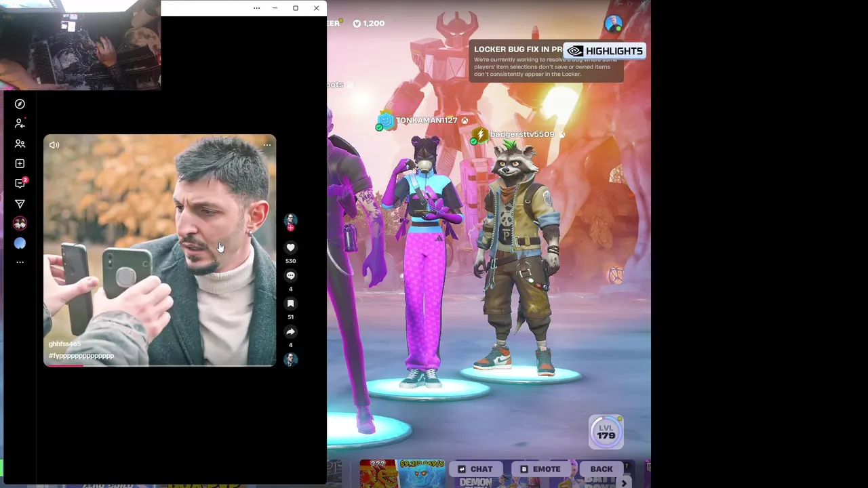Click badgersttv5509's lightning banner icon
The width and height of the screenshot is (868, 488).
[479, 135]
